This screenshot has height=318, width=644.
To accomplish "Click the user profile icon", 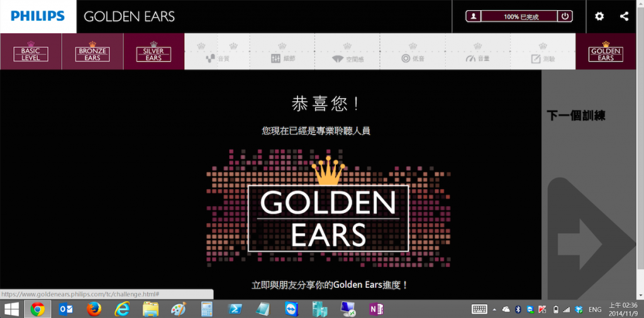I will [x=474, y=16].
